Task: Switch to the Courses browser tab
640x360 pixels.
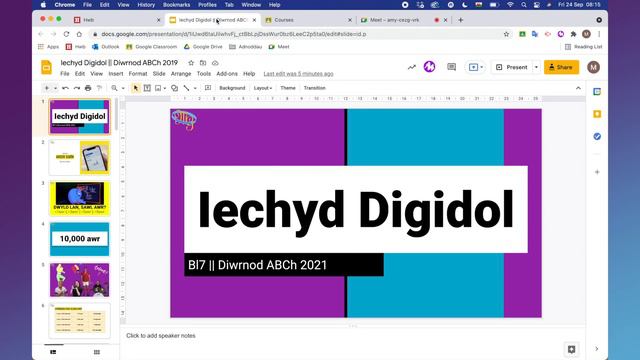Action: (x=308, y=20)
